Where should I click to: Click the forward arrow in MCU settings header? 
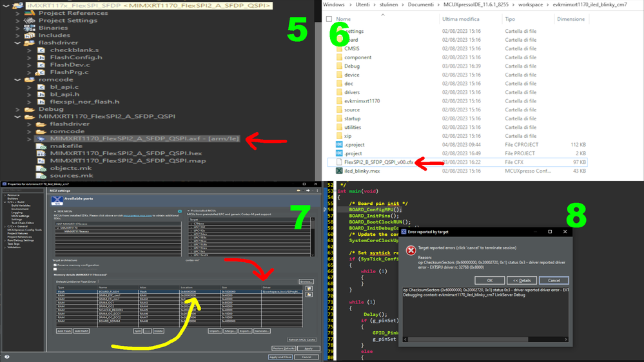click(307, 191)
